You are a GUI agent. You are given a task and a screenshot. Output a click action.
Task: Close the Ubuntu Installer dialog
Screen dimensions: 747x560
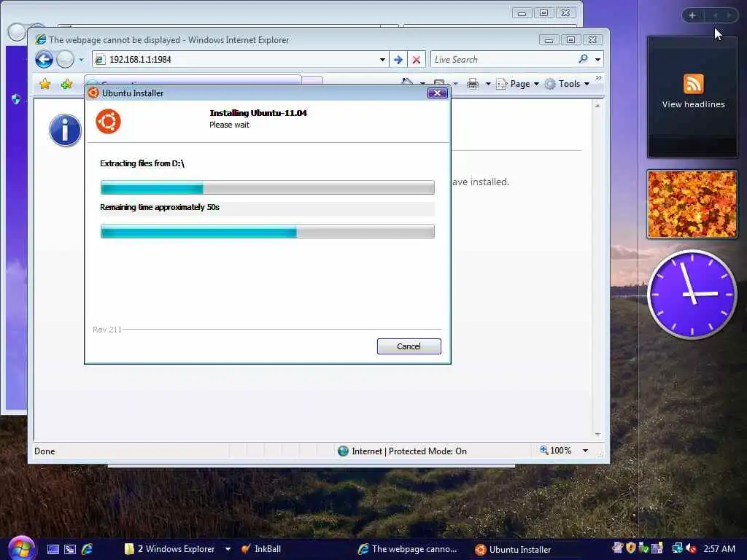[438, 93]
